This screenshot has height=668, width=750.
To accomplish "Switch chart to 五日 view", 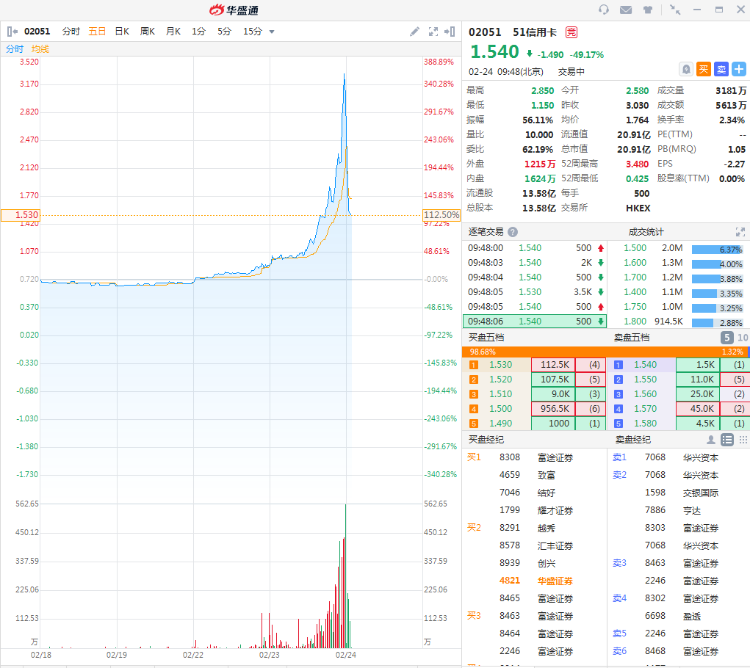I will coord(97,32).
